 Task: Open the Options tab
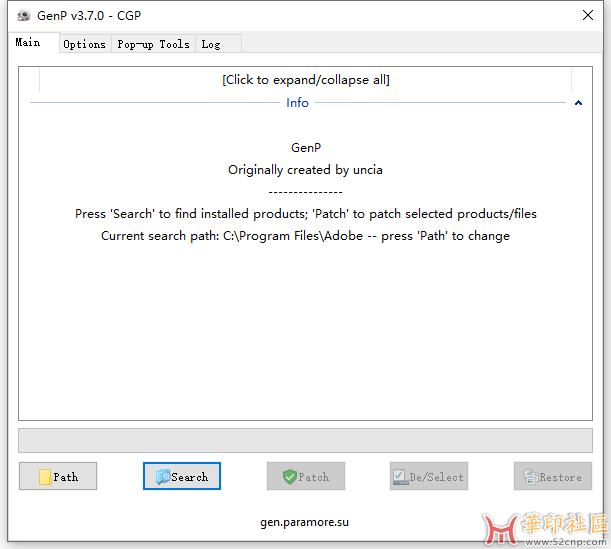point(85,44)
